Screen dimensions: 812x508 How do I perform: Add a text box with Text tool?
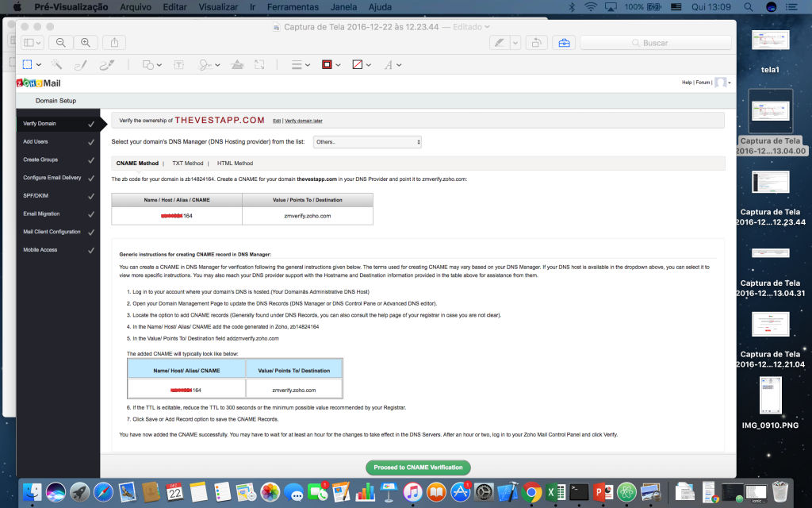pyautogui.click(x=178, y=65)
